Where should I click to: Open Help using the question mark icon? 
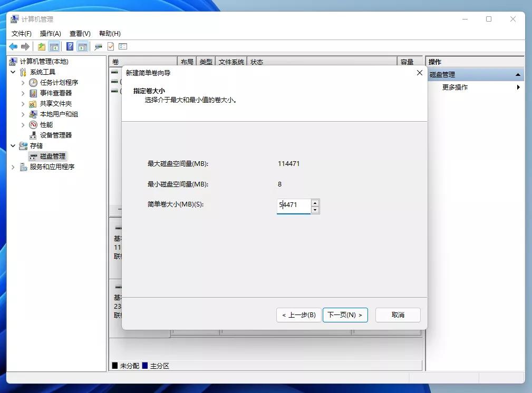click(70, 46)
